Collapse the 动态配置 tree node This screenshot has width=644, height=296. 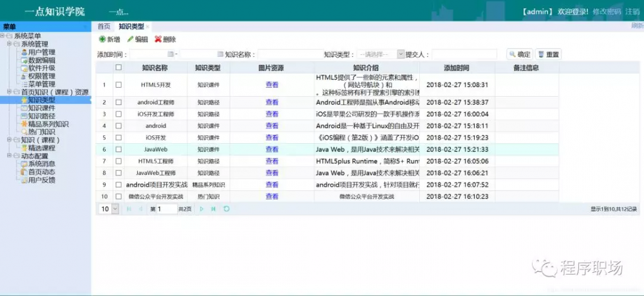tap(9, 156)
